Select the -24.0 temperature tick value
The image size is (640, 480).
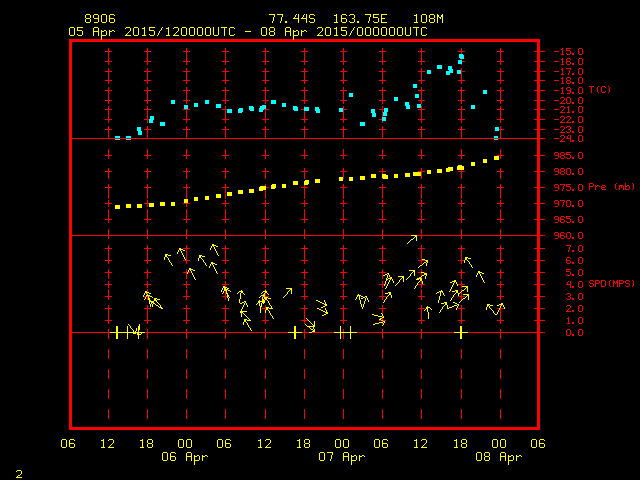(569, 139)
